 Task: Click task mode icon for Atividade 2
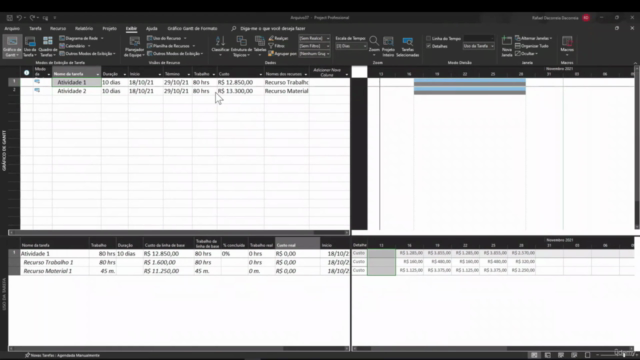[x=37, y=91]
